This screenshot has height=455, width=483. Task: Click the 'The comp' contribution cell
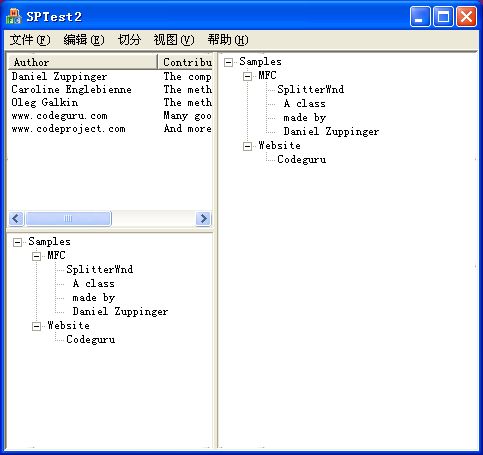click(187, 77)
